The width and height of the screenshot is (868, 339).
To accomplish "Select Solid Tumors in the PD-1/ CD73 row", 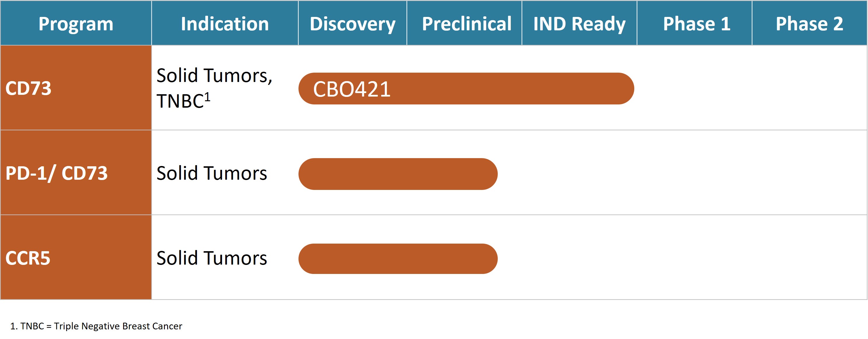I will [x=212, y=173].
